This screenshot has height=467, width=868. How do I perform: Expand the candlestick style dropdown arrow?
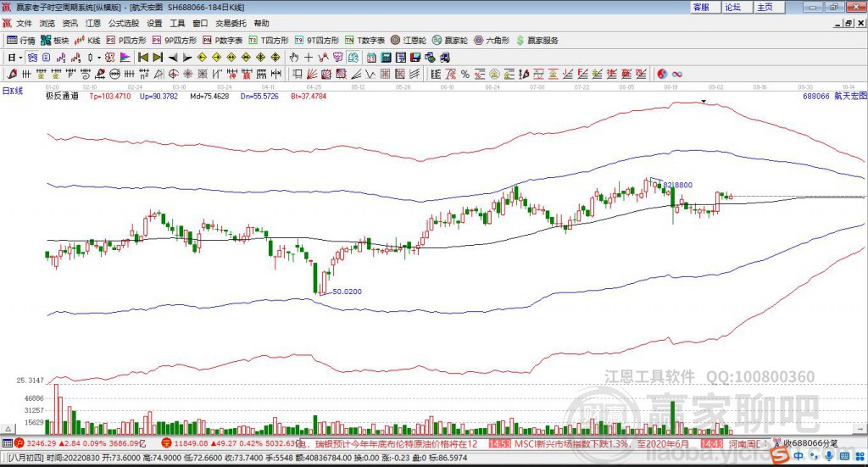[x=99, y=58]
